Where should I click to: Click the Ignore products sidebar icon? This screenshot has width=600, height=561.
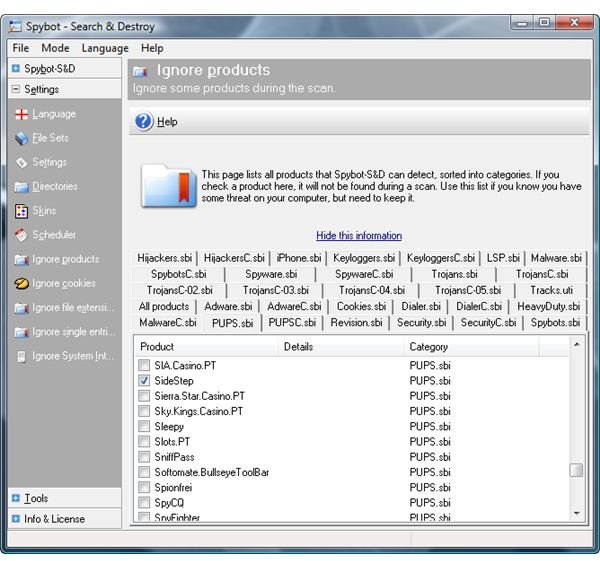click(21, 259)
